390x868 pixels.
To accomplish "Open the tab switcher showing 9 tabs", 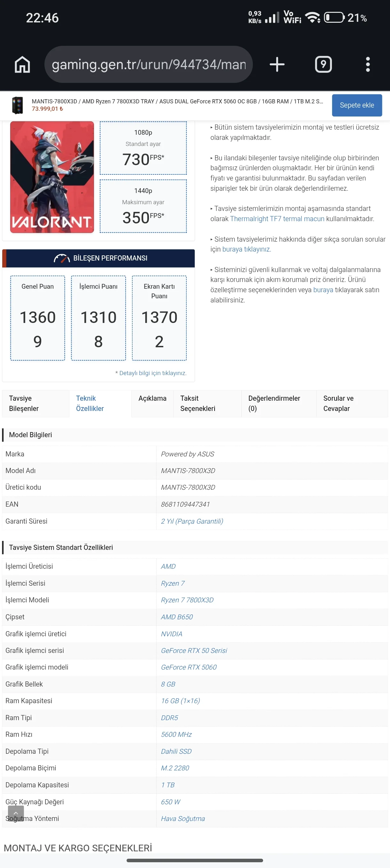I will tap(323, 64).
